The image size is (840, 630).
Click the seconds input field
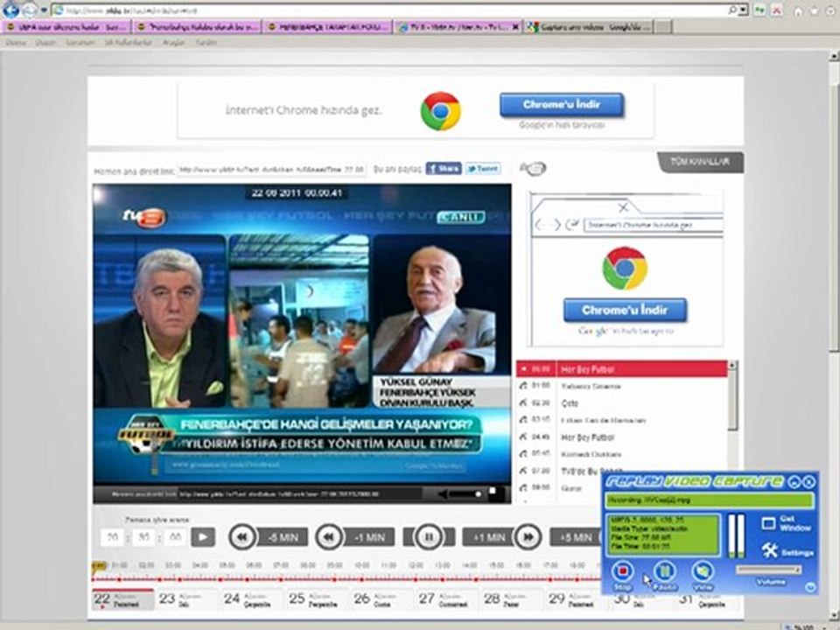(x=175, y=537)
